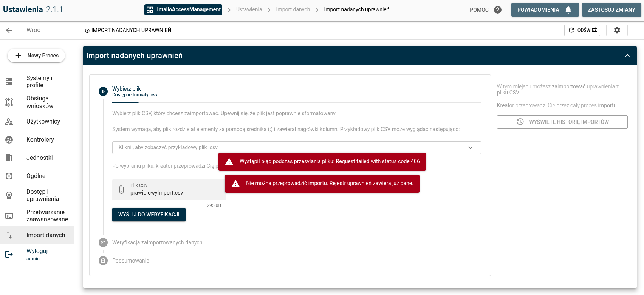Select the Import nadanych uprawnień tab
The width and height of the screenshot is (644, 295).
click(x=128, y=30)
